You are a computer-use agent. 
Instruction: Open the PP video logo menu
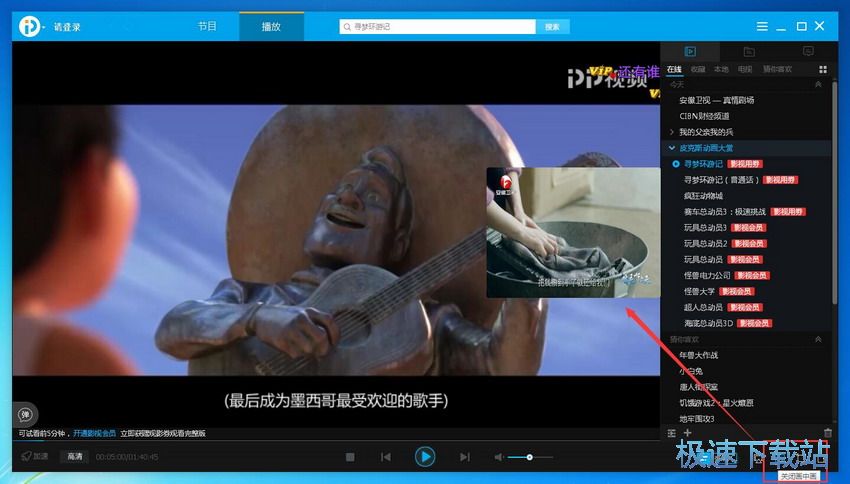[x=29, y=26]
